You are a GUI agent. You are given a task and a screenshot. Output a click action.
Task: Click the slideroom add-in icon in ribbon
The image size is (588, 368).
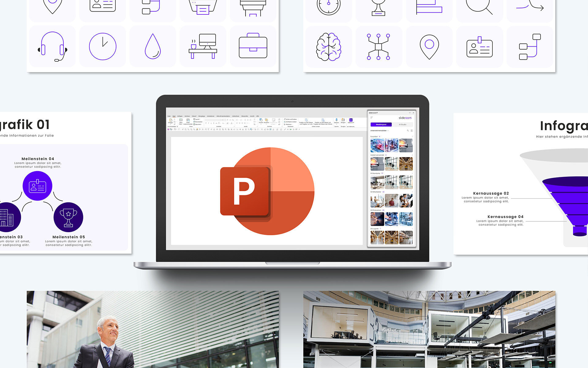point(351,120)
